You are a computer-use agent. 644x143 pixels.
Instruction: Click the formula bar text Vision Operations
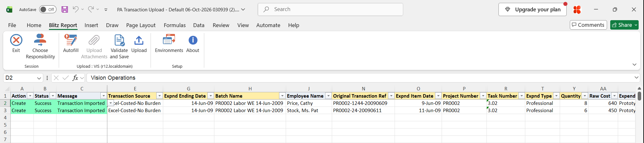113,78
